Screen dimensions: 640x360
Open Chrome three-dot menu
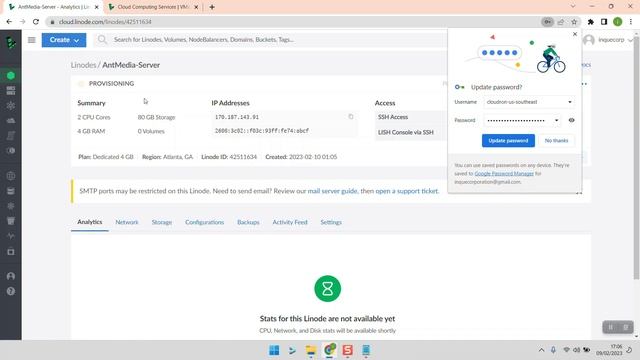[631, 22]
